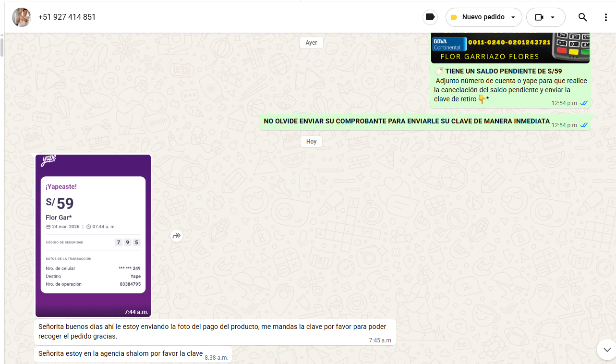Click the "Hoy" date separator chip
The height and width of the screenshot is (364, 616).
pyautogui.click(x=311, y=142)
